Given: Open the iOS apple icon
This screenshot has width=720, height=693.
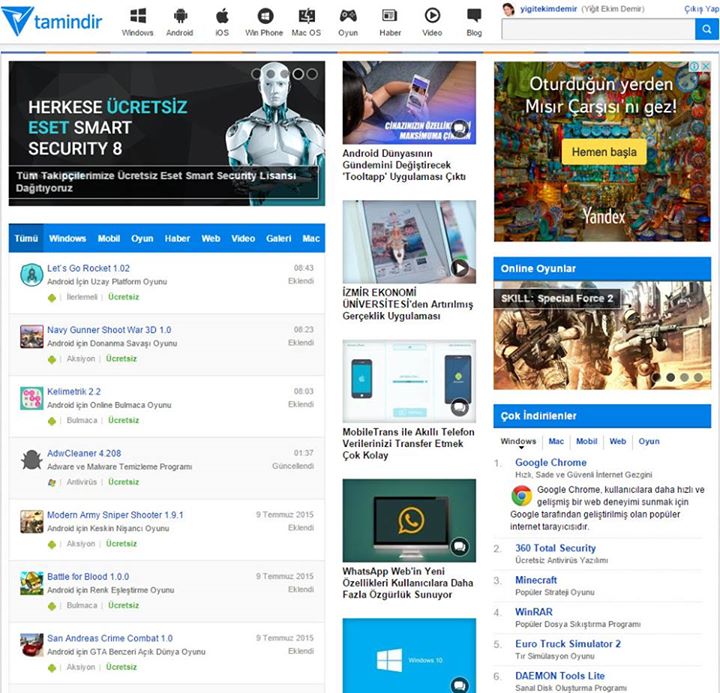Looking at the screenshot, I should coord(222,16).
